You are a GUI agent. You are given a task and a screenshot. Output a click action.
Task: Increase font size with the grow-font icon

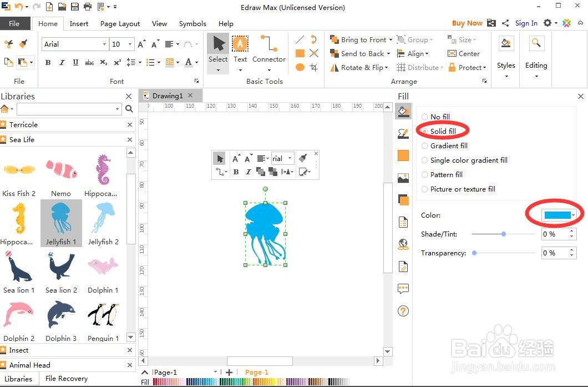pos(141,44)
